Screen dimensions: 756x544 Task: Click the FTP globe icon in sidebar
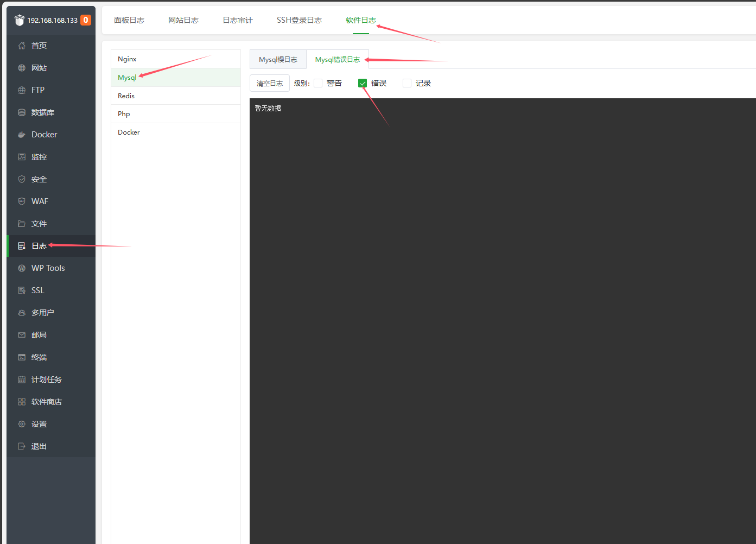[22, 90]
